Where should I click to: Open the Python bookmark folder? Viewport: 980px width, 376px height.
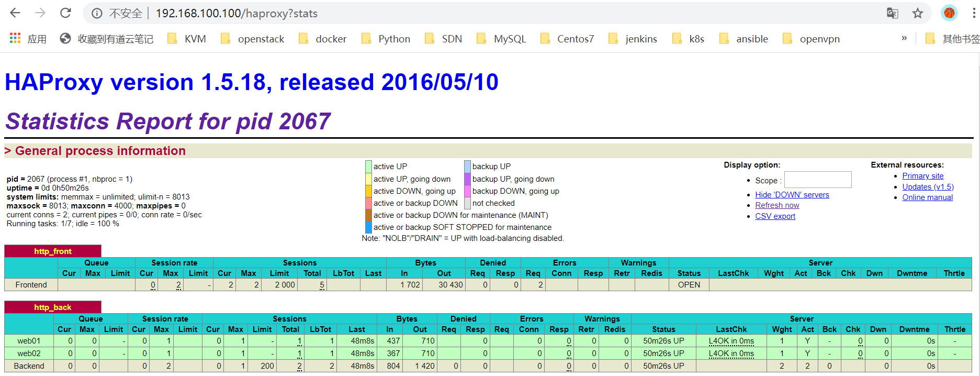point(386,39)
